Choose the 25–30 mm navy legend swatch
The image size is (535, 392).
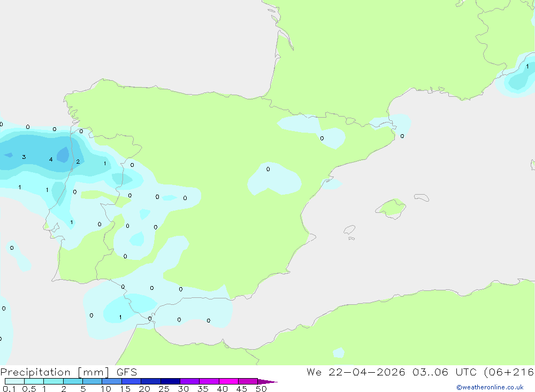(170, 381)
